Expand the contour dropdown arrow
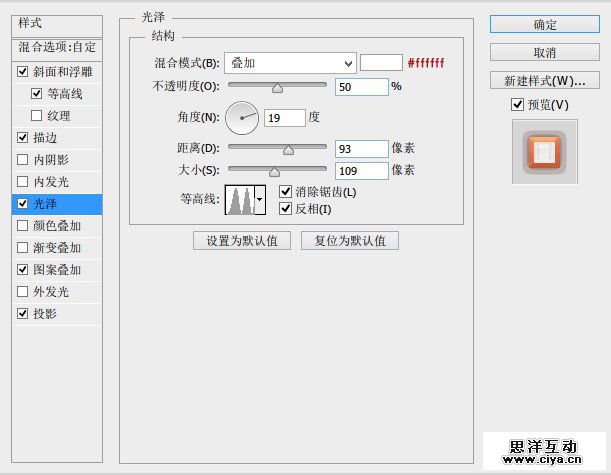Image resolution: width=611 pixels, height=475 pixels. (261, 199)
